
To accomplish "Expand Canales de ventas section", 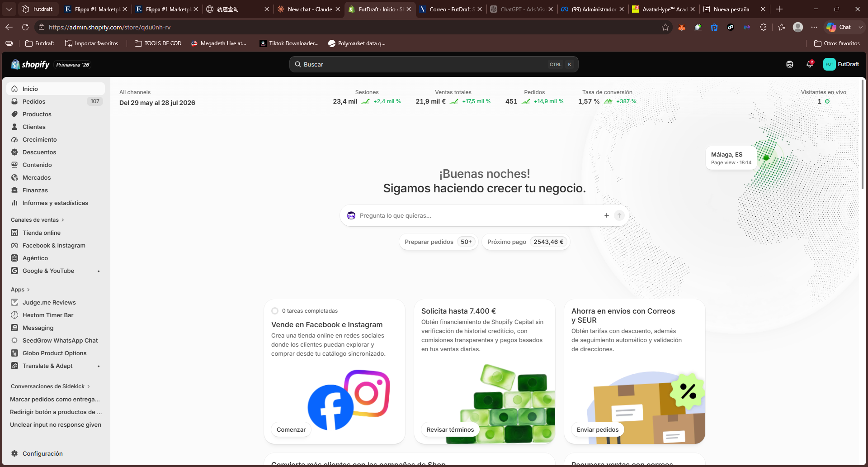I will [x=38, y=220].
